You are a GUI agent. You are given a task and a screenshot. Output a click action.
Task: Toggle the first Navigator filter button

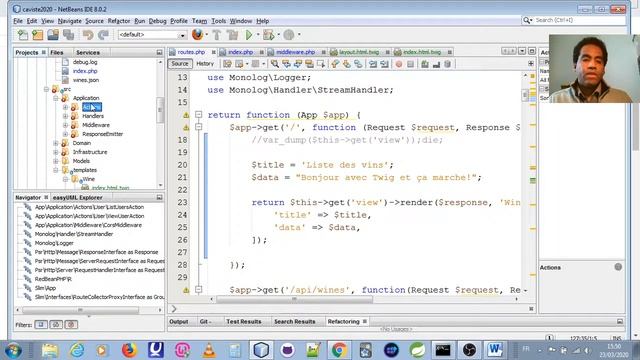click(x=41, y=324)
